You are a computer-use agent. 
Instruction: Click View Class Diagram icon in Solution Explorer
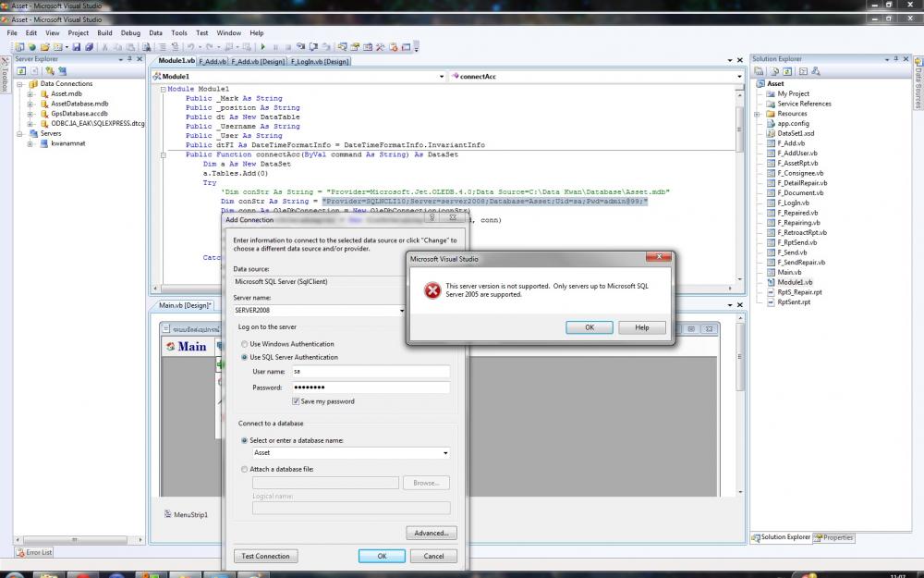816,71
